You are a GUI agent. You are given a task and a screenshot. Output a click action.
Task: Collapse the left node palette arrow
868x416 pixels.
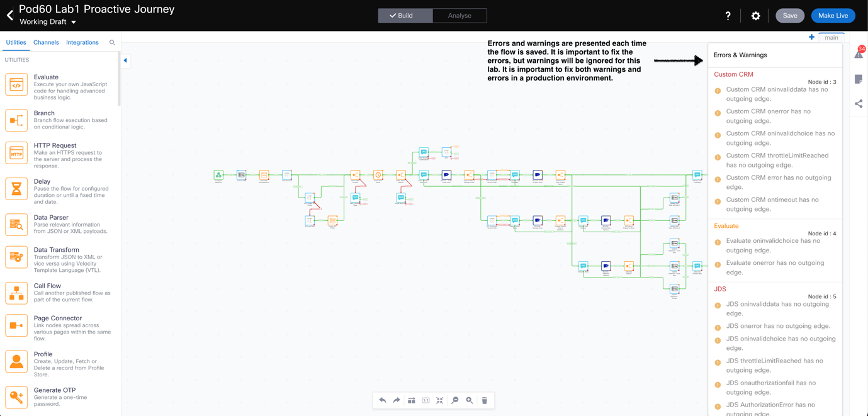tap(125, 60)
